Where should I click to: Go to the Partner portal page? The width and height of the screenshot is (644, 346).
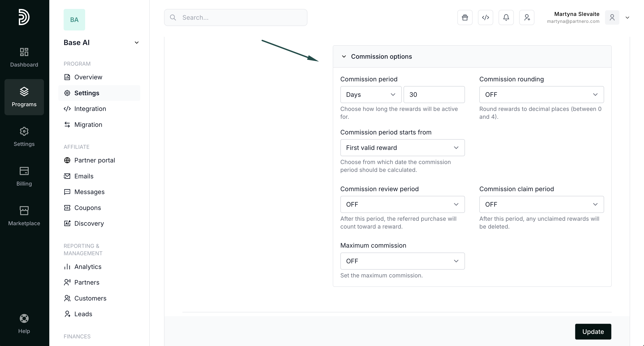[x=95, y=160]
